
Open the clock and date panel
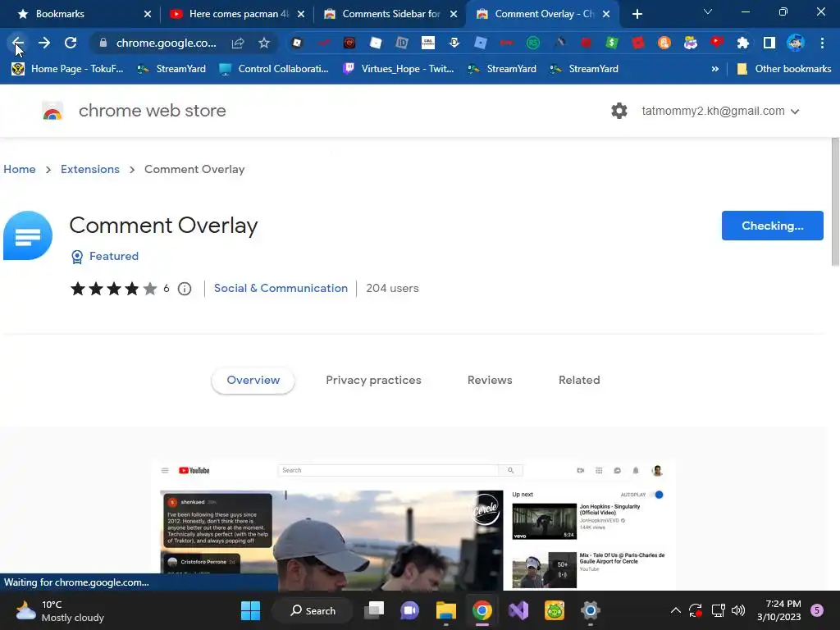(x=779, y=610)
